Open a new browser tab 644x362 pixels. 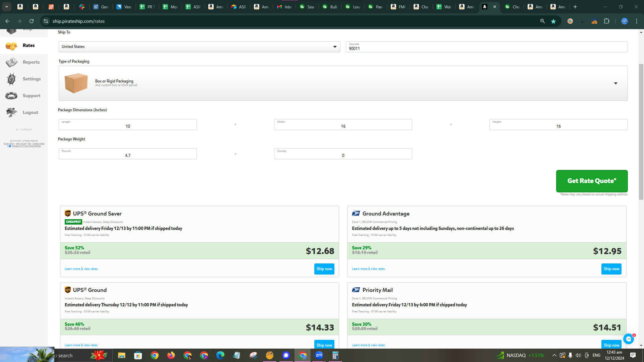tap(575, 7)
